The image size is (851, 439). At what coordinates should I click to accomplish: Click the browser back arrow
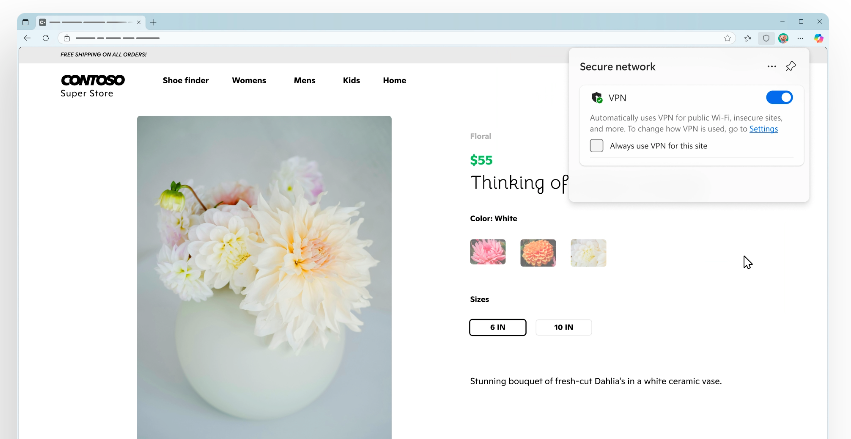click(27, 38)
